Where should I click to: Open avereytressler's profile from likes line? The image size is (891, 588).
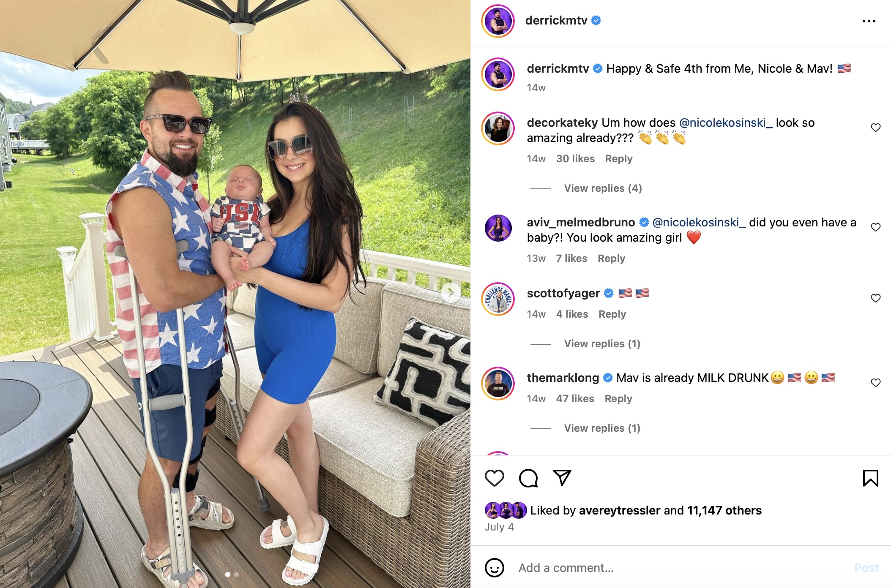(619, 510)
